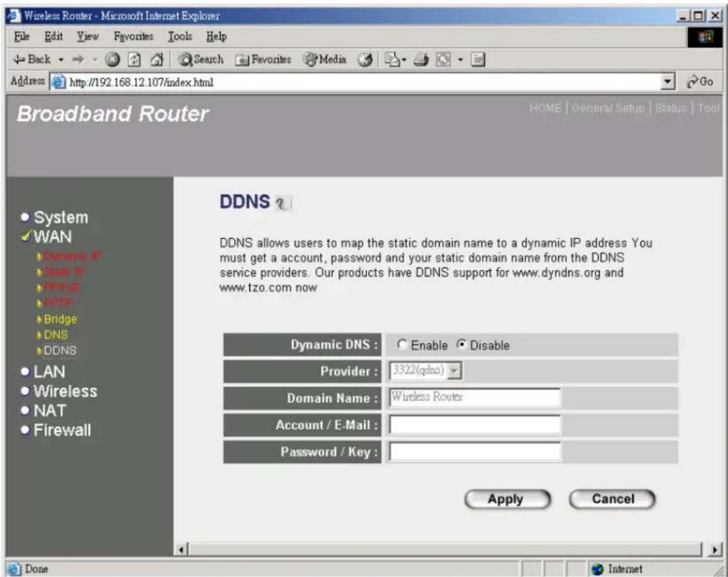Select the WAN section in sidebar
This screenshot has height=577, width=728.
click(53, 237)
